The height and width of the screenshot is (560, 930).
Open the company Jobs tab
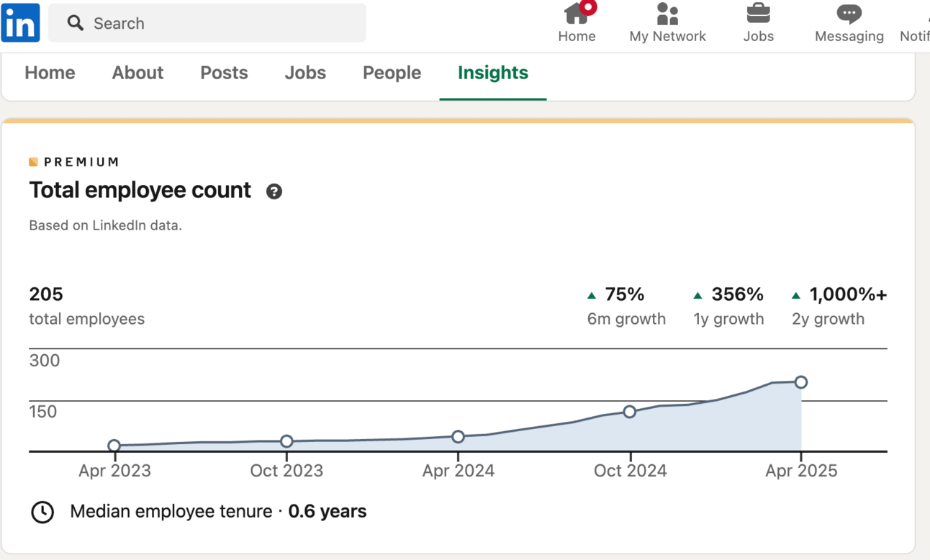305,73
